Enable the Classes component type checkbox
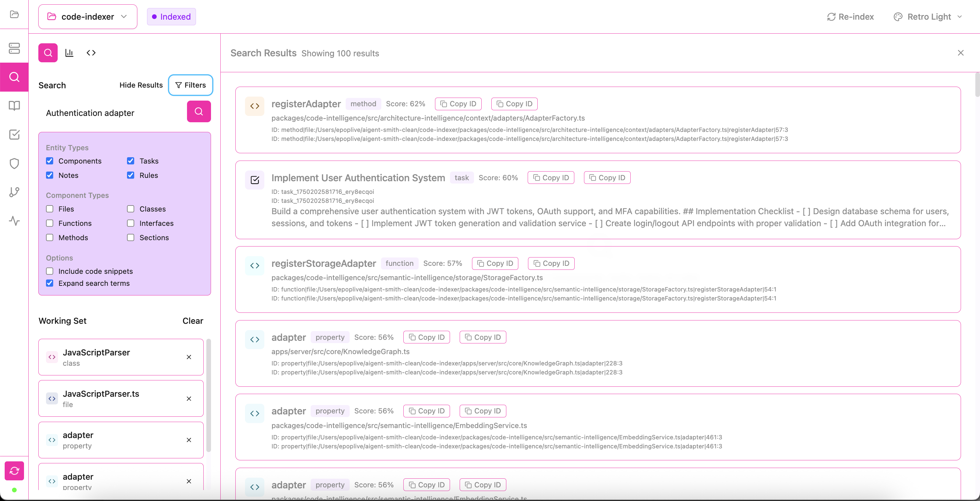This screenshot has height=501, width=980. point(130,209)
